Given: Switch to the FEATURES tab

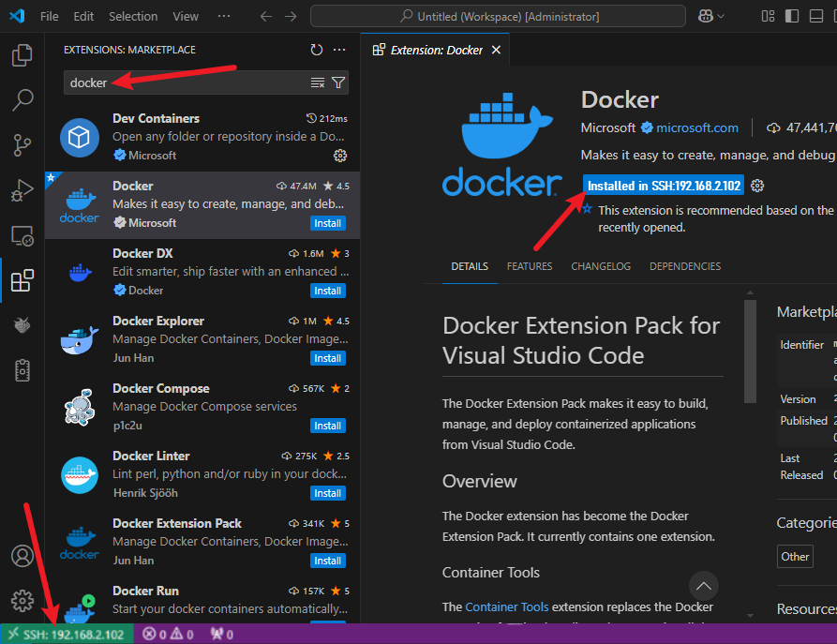Looking at the screenshot, I should pos(530,266).
